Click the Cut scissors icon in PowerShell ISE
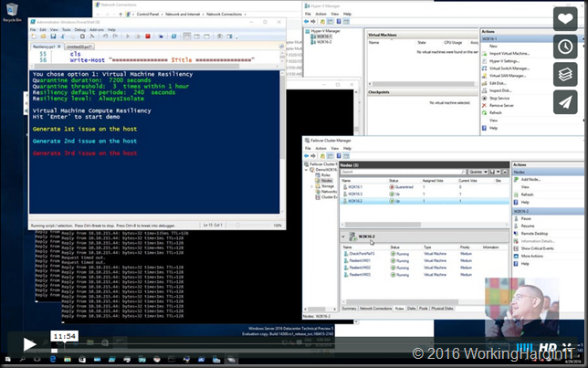This screenshot has width=588, height=368. click(63, 37)
